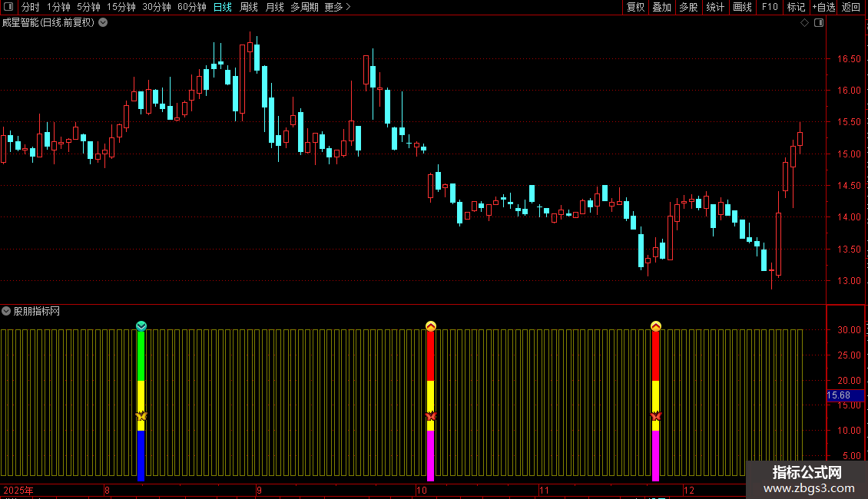
Task: Open the 多股 multi-stock view
Action: (x=688, y=7)
